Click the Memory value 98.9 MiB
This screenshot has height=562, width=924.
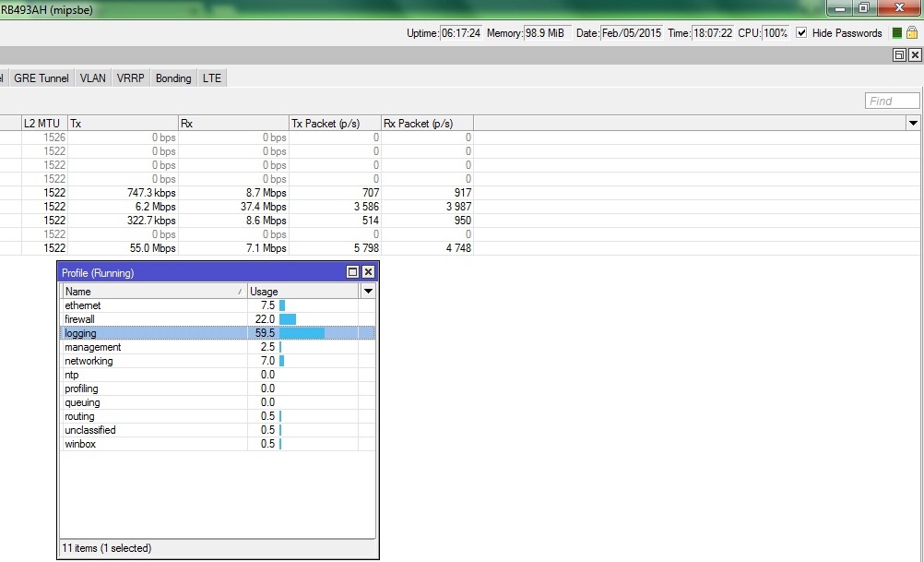547,33
